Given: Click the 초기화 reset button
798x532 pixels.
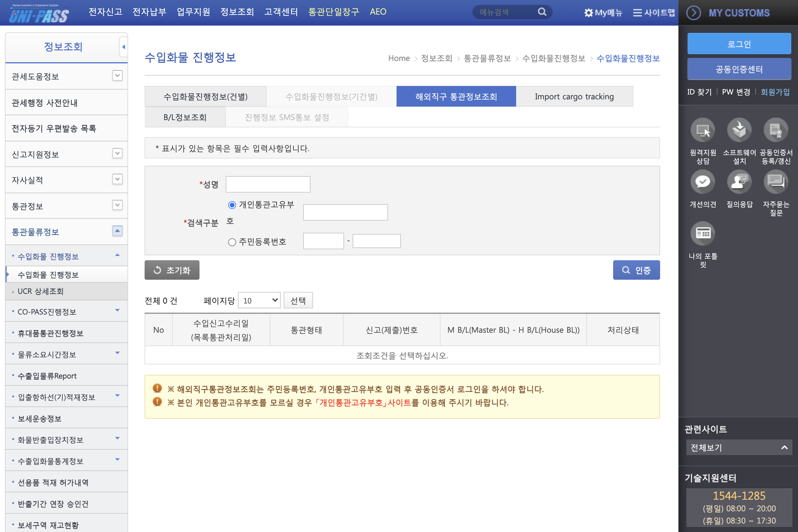Looking at the screenshot, I should 172,270.
